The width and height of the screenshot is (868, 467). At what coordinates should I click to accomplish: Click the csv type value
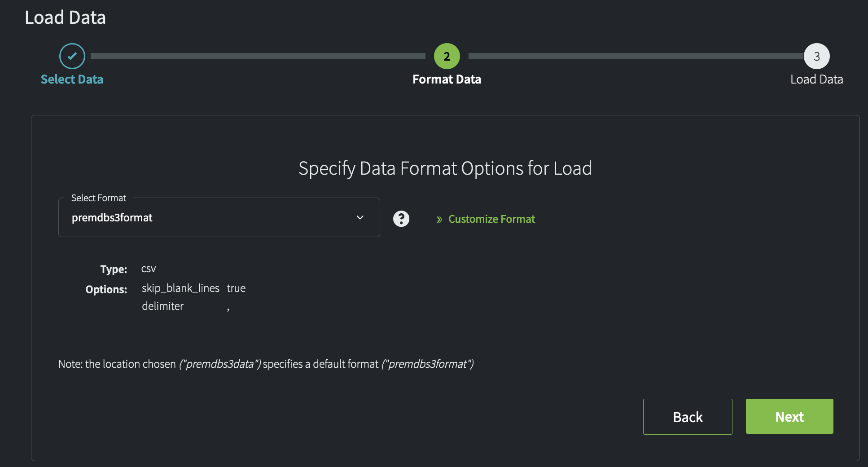[149, 269]
